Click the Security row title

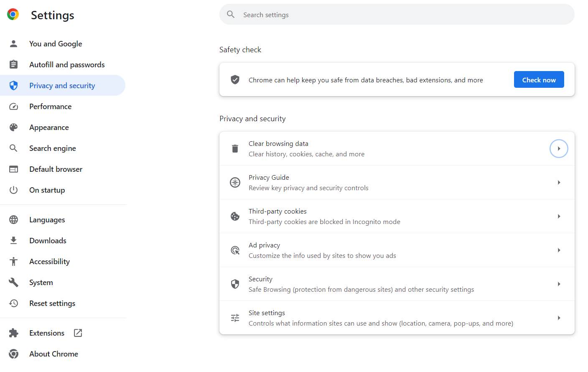(x=260, y=279)
